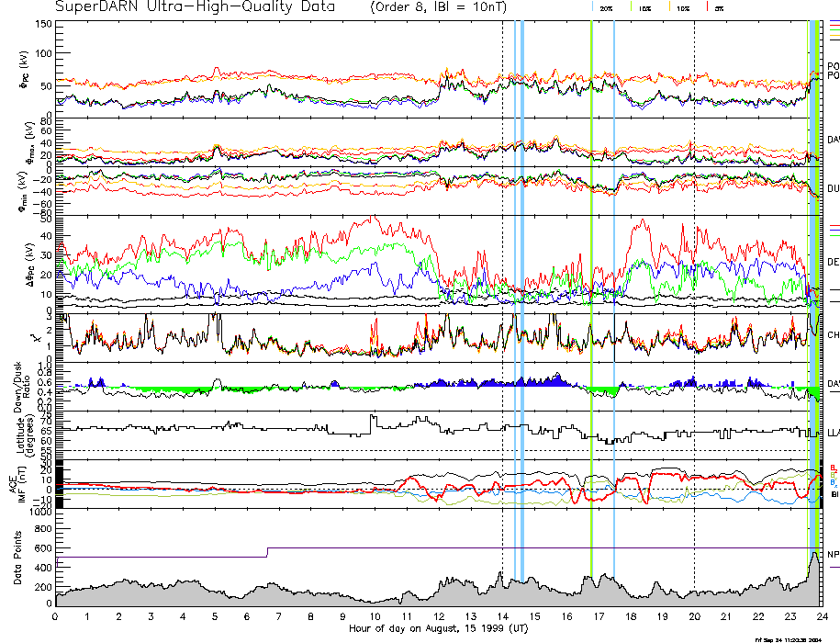Viewport: 840px width, 643px height.
Task: Click the dashed vertical line at hour 14
Action: pos(502,276)
